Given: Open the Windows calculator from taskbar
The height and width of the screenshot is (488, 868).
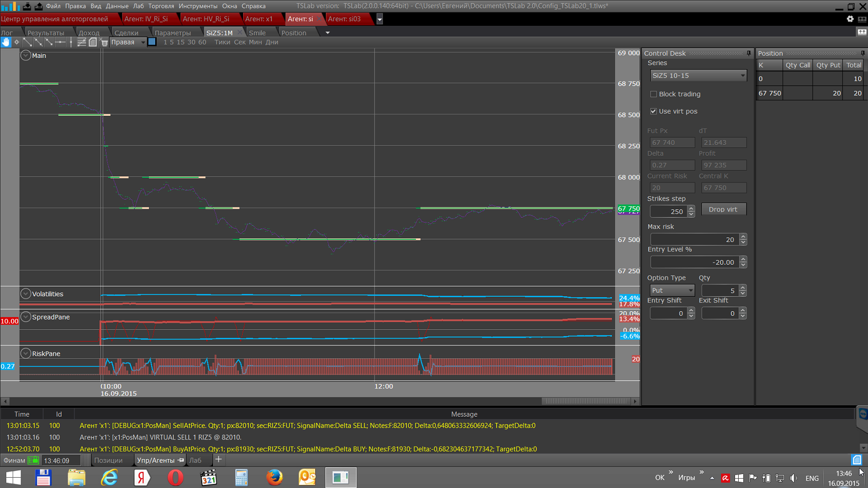Looking at the screenshot, I should click(242, 477).
